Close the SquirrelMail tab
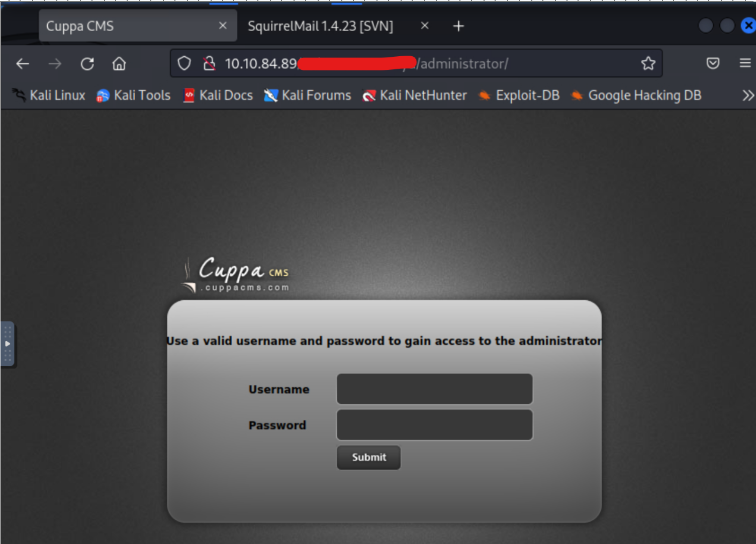Viewport: 756px width, 544px height. (425, 26)
